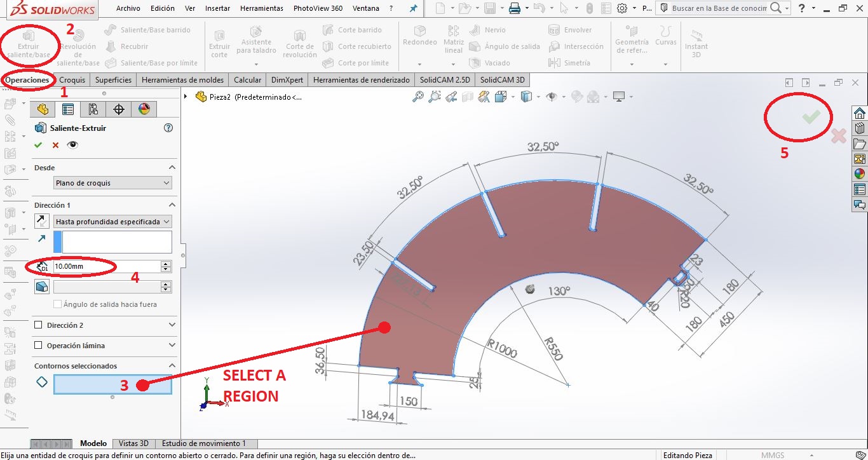Increase the depth value with spinner up arrow
The image size is (868, 460).
pyautogui.click(x=166, y=264)
